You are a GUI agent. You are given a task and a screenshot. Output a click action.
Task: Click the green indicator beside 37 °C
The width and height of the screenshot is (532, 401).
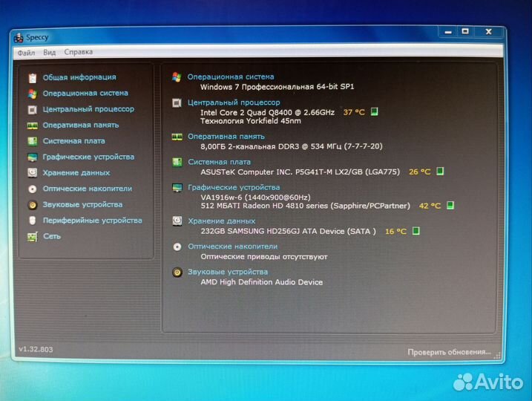374,111
